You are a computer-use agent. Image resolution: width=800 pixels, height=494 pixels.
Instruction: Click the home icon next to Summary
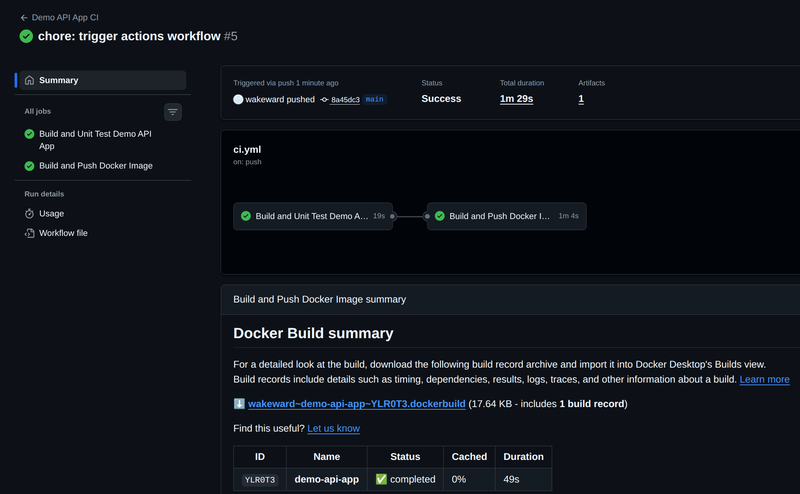click(x=30, y=80)
